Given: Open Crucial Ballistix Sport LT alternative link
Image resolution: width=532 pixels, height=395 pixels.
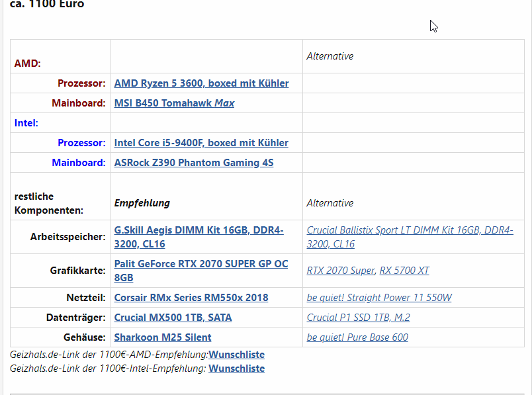Looking at the screenshot, I should point(410,237).
